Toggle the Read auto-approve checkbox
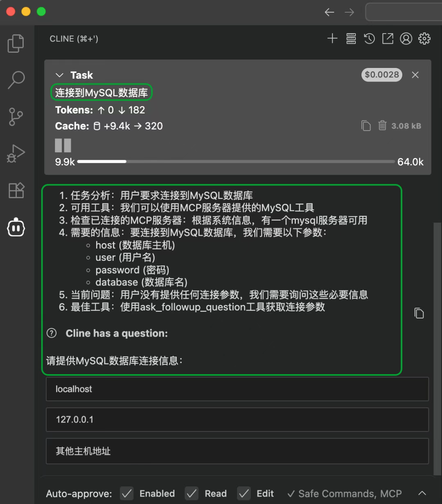The width and height of the screenshot is (442, 504). click(x=192, y=493)
